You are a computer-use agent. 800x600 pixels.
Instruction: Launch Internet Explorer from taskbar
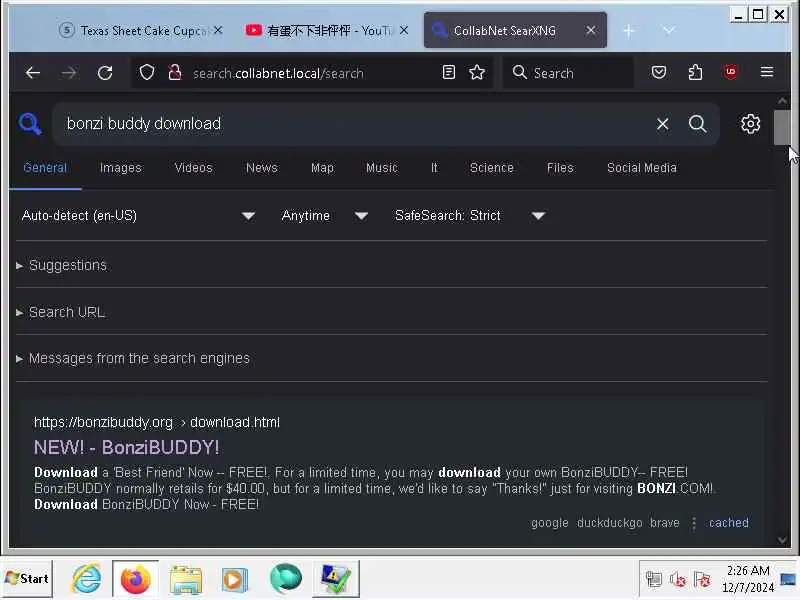(x=86, y=579)
